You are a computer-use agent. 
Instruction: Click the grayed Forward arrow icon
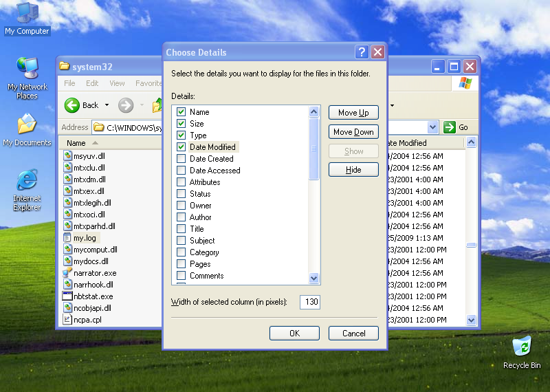coord(126,105)
